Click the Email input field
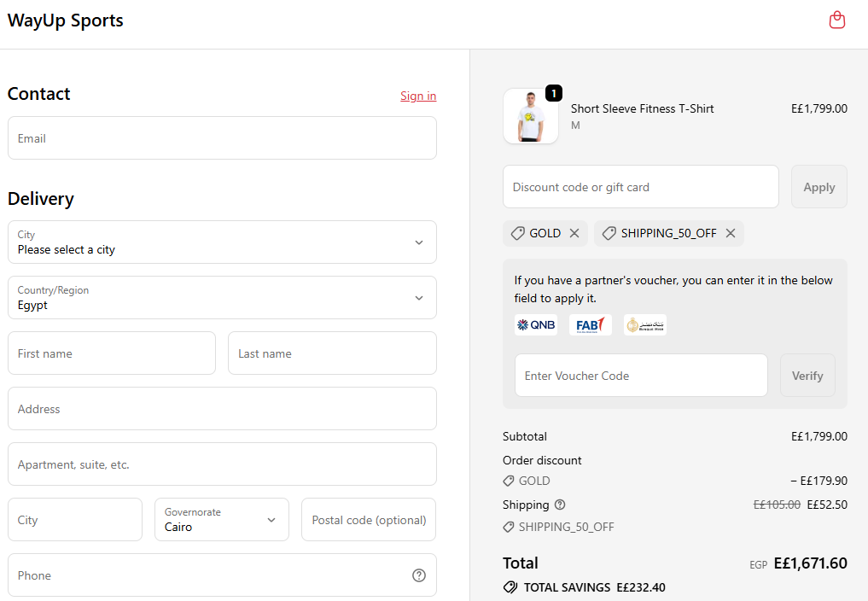This screenshot has width=868, height=601. coord(222,137)
